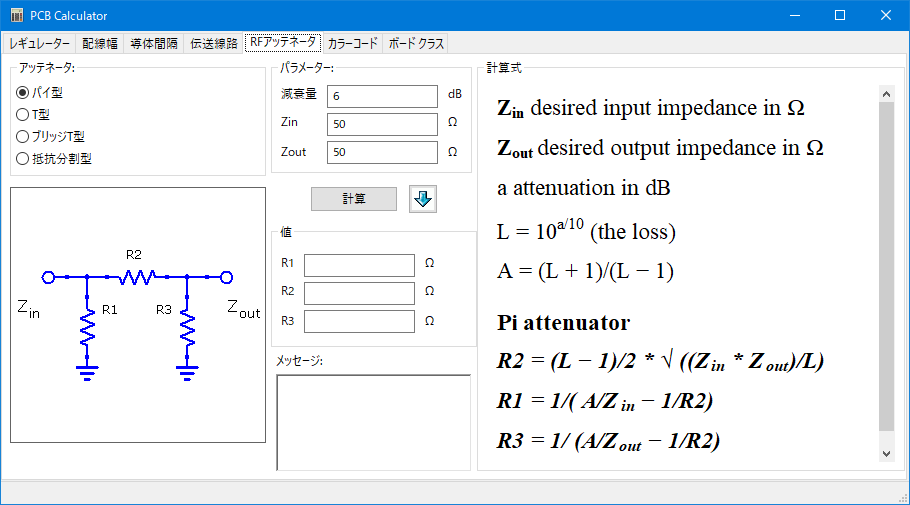This screenshot has width=910, height=505.
Task: Select the T型 attenuator option
Action: (23, 114)
